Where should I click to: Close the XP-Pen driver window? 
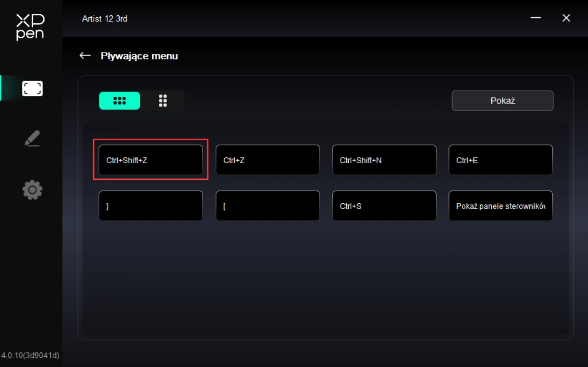[x=566, y=18]
